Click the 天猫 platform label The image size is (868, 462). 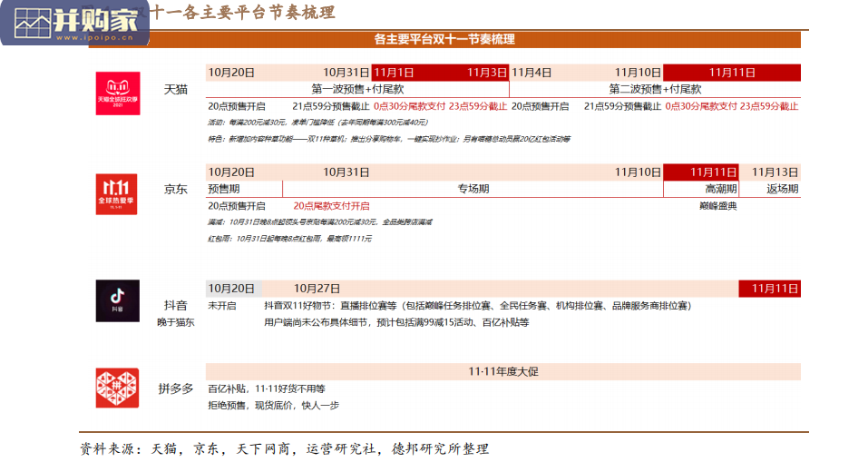(175, 89)
